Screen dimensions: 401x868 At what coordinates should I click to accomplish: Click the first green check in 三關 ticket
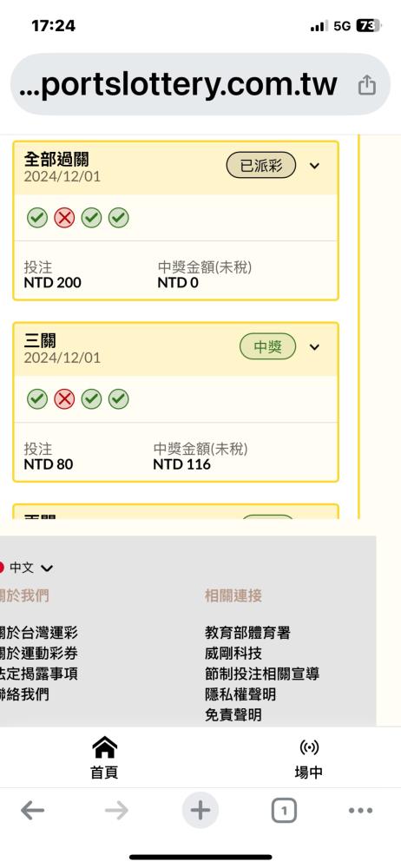tap(37, 398)
